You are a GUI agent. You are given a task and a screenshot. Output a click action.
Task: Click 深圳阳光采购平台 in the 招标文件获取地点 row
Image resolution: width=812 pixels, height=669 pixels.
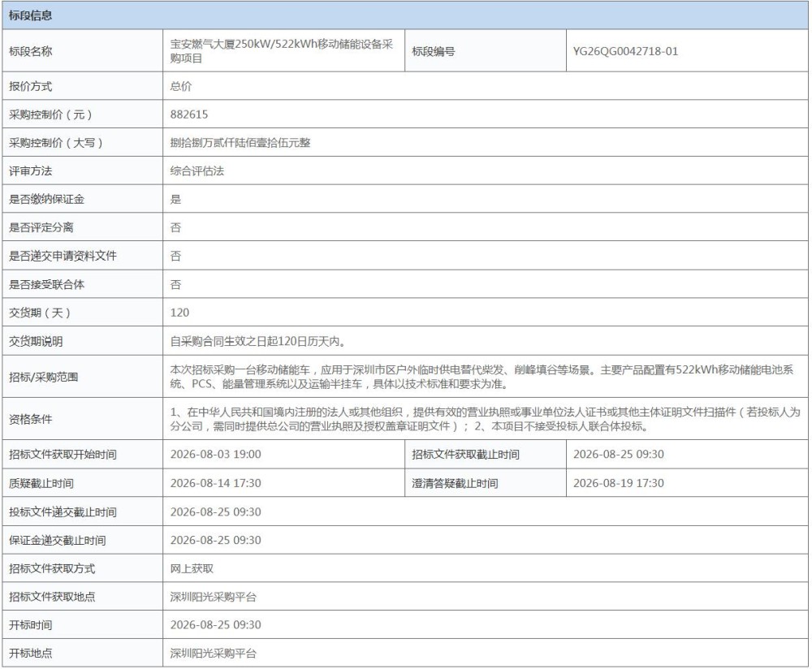pos(214,597)
